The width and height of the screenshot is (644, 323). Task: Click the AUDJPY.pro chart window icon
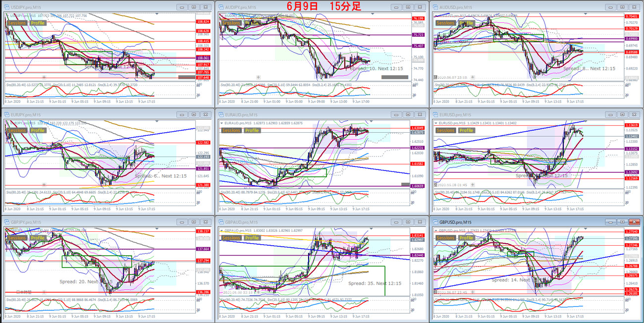[x=221, y=7]
